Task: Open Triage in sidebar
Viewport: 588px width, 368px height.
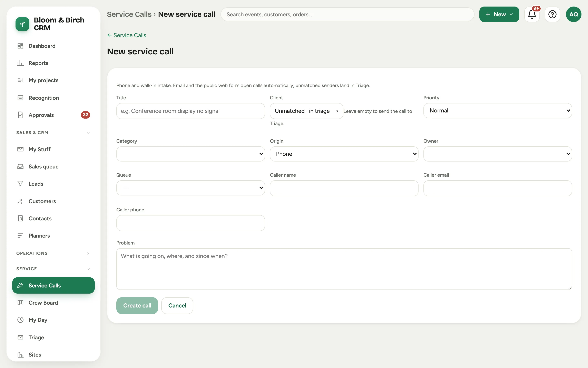Action: [53, 337]
